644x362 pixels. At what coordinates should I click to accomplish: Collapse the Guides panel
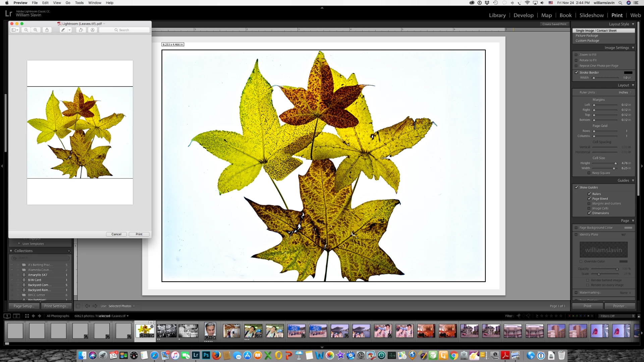(x=633, y=180)
